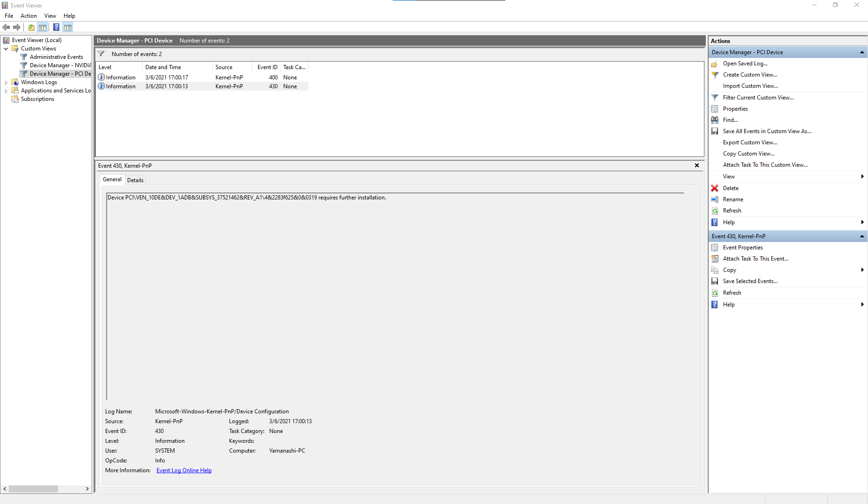Collapse the Custom Views tree node
Image resolution: width=868 pixels, height=504 pixels.
coord(6,49)
